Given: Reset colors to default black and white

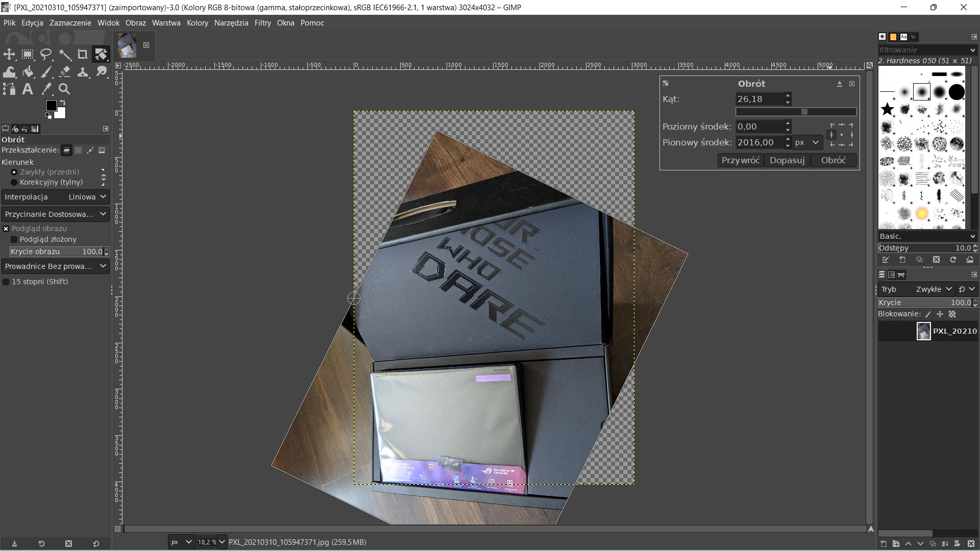Looking at the screenshot, I should pos(48,116).
